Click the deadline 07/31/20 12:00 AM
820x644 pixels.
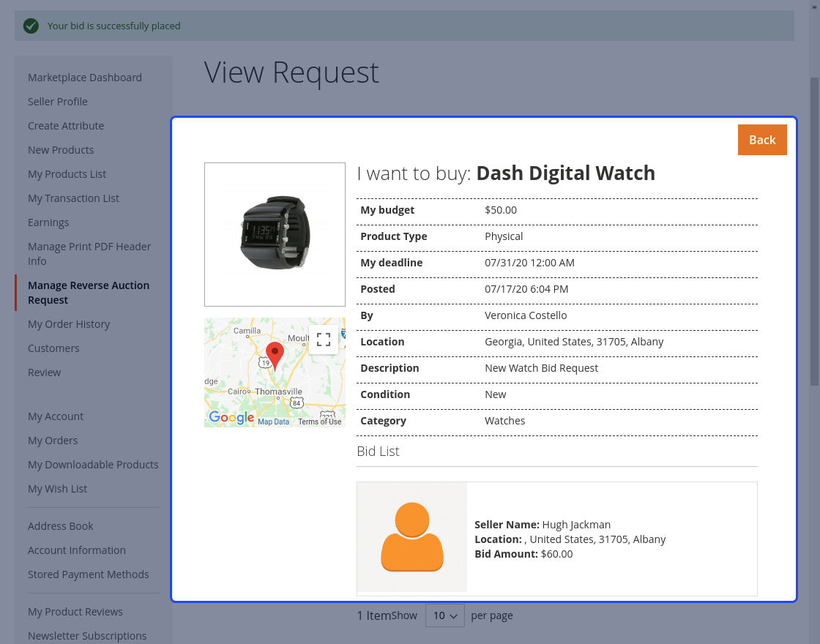529,263
